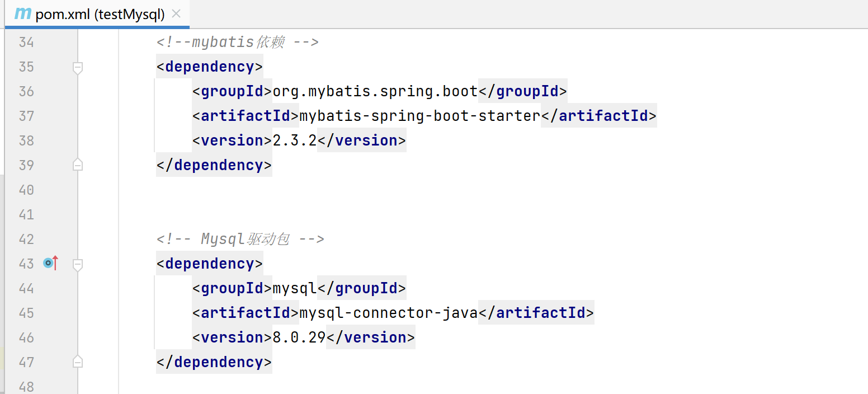Click line number 36 in the gutter
The width and height of the screenshot is (868, 394).
tap(26, 91)
